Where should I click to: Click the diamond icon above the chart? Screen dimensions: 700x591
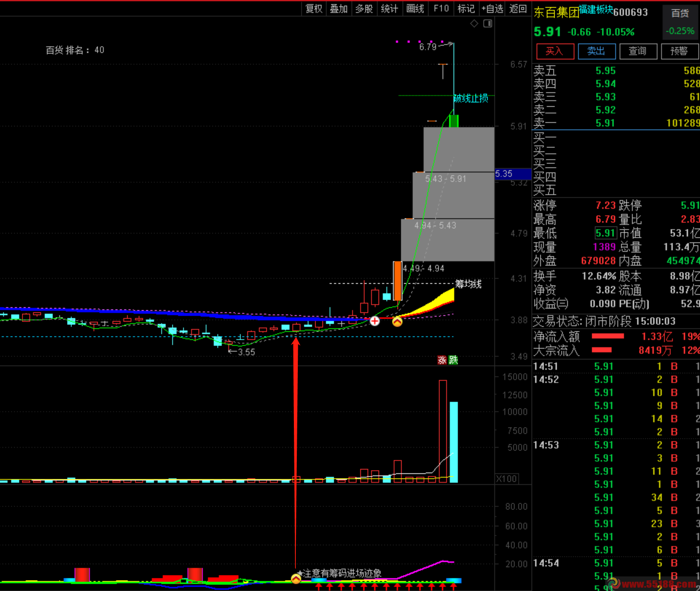coord(474,23)
